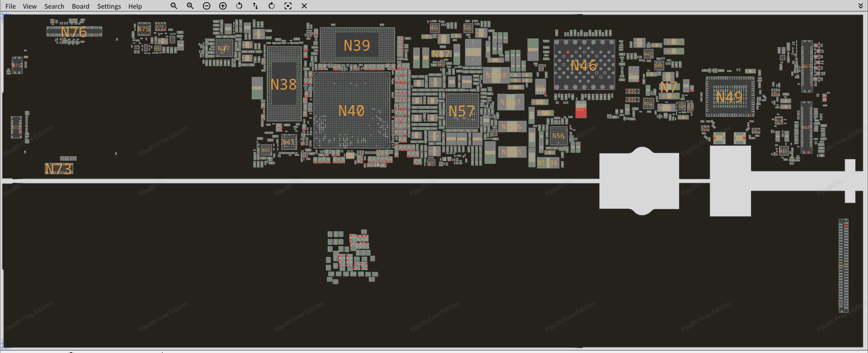Open the Settings menu
The height and width of the screenshot is (353, 868).
[109, 6]
